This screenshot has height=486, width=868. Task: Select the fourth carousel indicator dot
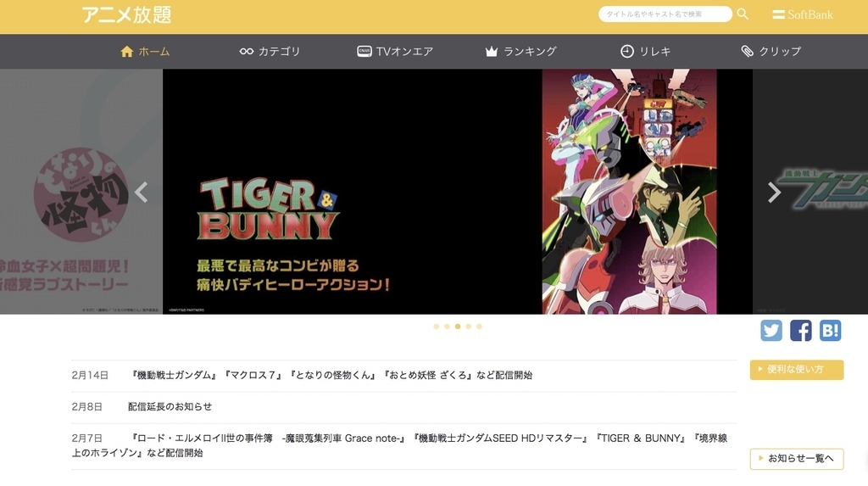(x=468, y=327)
